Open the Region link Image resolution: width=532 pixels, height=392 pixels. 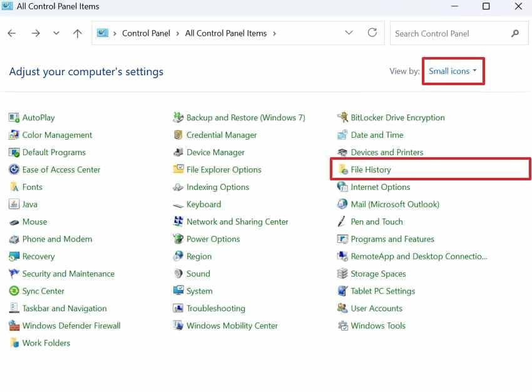click(x=199, y=257)
